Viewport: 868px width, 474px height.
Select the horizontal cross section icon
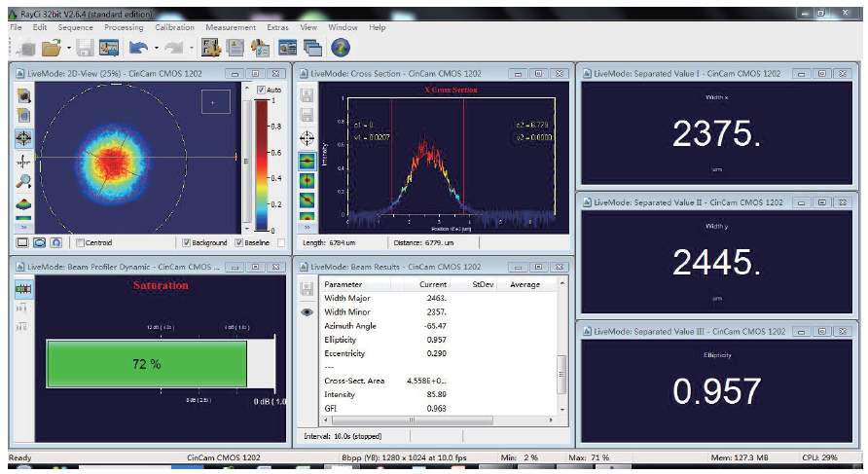pyautogui.click(x=307, y=161)
